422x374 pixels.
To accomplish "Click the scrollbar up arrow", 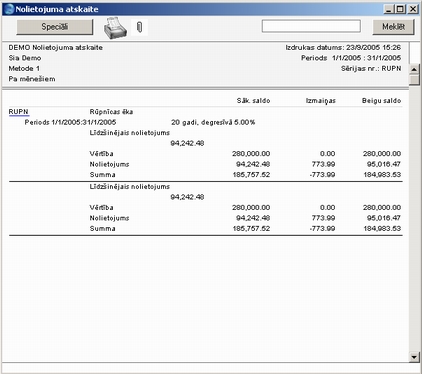I will tap(414, 69).
